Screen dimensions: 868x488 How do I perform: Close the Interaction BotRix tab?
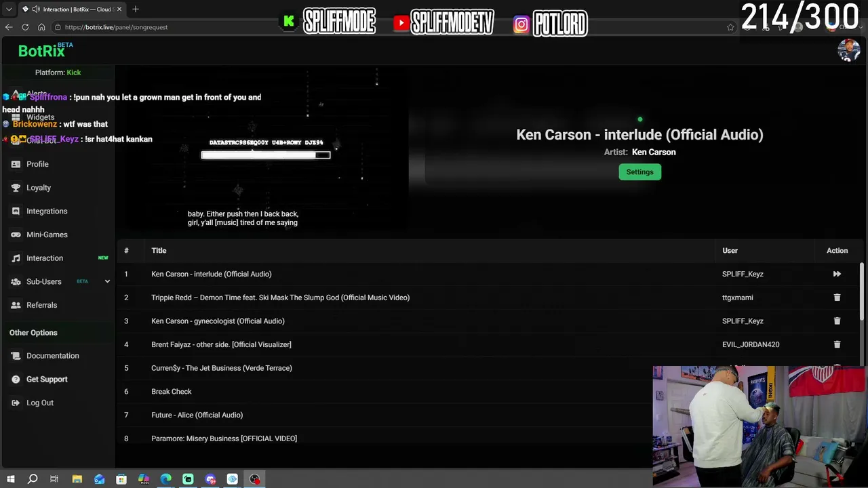click(119, 9)
